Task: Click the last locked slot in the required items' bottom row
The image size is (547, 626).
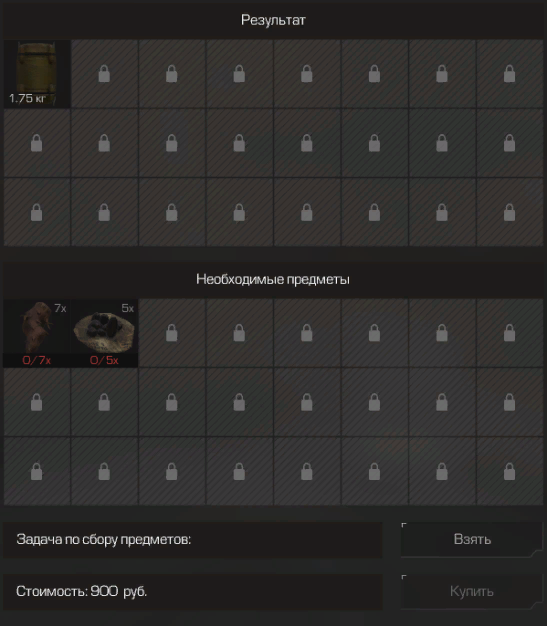Action: click(509, 471)
